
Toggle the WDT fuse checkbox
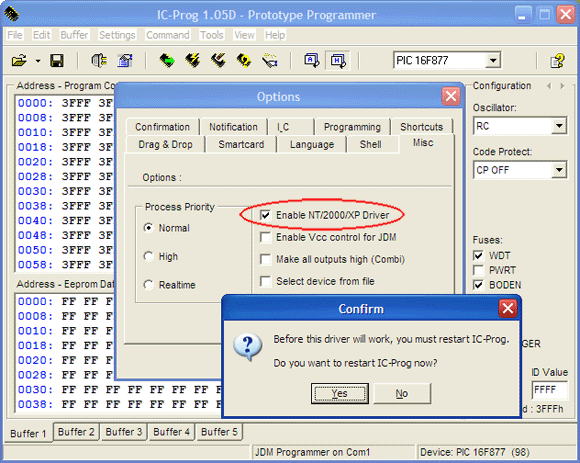click(x=478, y=256)
